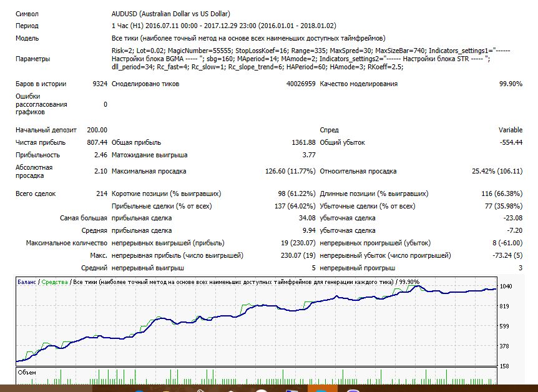Click the 'Максимальное количество' row label
Viewport: 538px width, 392px height.
67,243
